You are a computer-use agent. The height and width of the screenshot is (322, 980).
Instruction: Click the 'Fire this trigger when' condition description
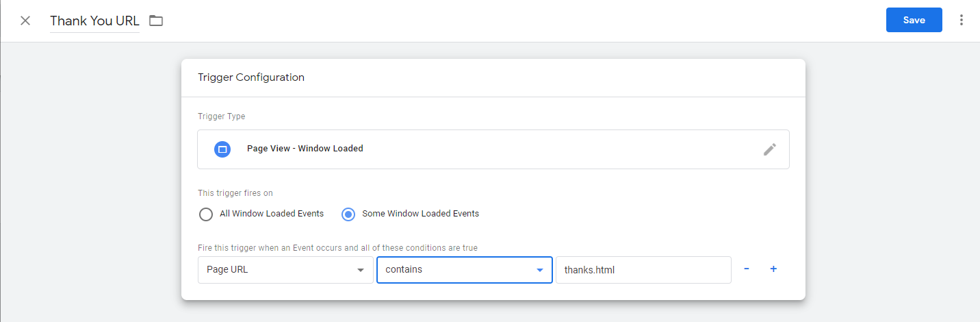click(337, 247)
